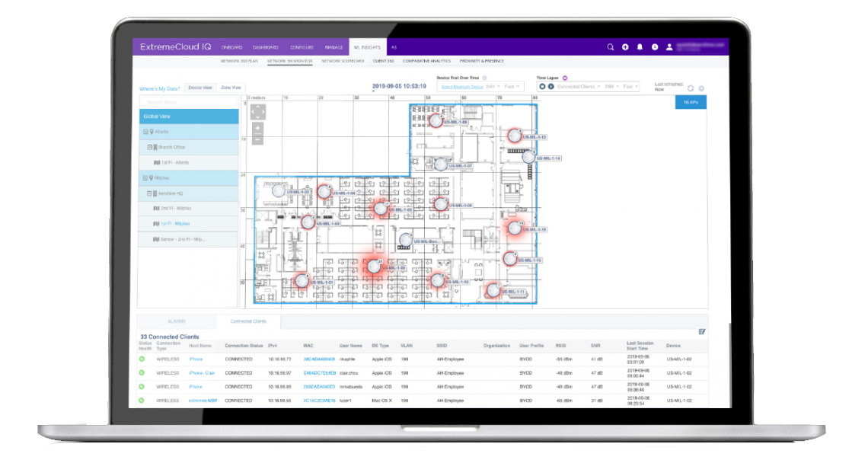
Task: Select access point US-MIL-1-12 on map
Action: [x=515, y=135]
